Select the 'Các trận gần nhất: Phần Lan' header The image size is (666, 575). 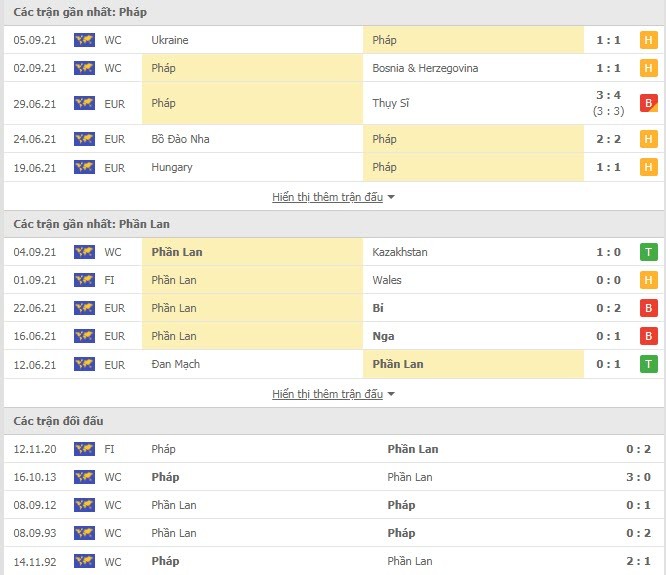[91, 224]
